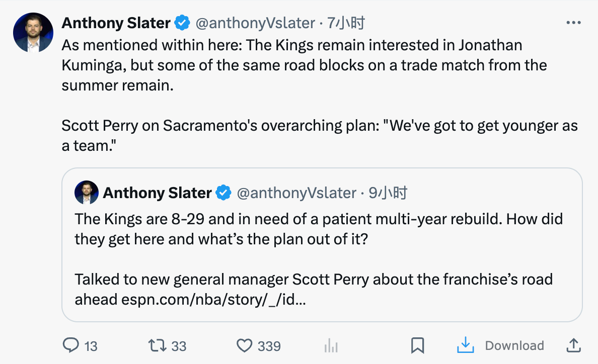Click the 9小时 timestamp on quoted tweet
The image size is (598, 364).
(388, 193)
